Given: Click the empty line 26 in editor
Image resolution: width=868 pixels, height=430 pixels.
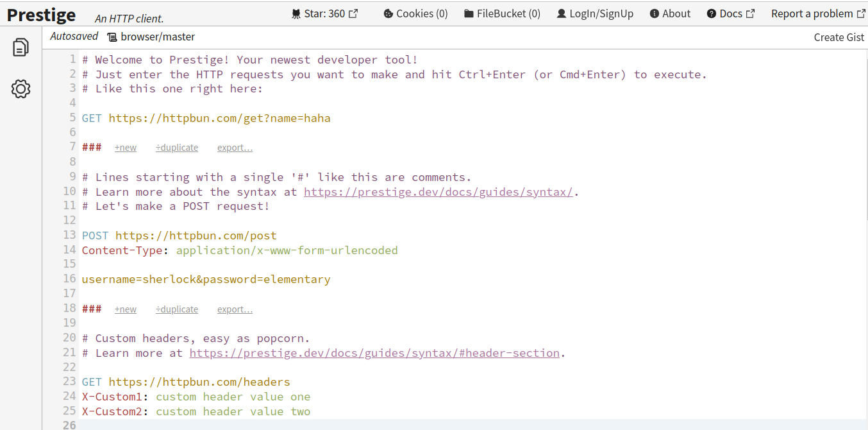Looking at the screenshot, I should [x=473, y=425].
